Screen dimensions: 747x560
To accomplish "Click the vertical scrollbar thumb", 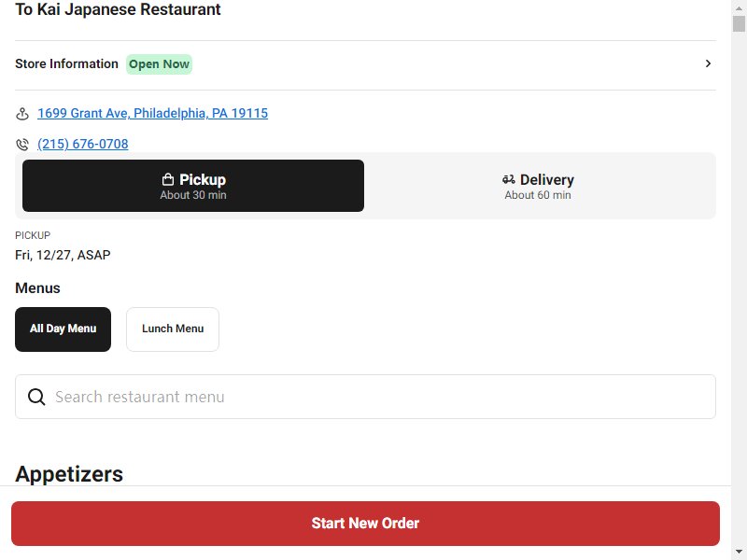I will [739, 23].
